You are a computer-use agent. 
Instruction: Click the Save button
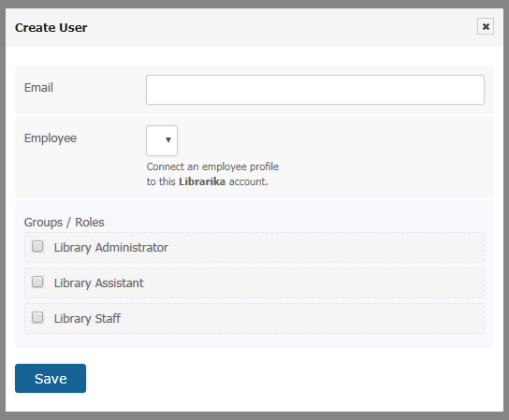click(51, 379)
